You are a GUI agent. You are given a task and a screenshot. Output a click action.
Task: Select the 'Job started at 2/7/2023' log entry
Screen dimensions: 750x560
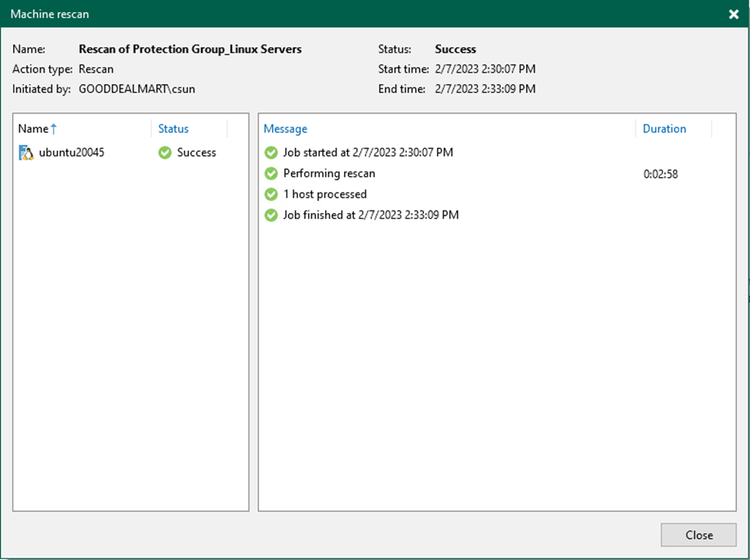368,153
